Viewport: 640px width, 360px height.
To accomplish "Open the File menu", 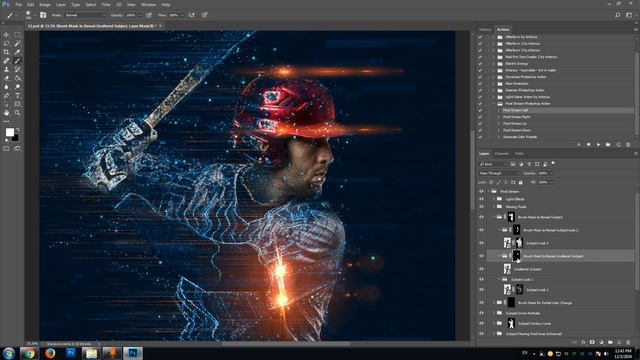I will tap(18, 4).
